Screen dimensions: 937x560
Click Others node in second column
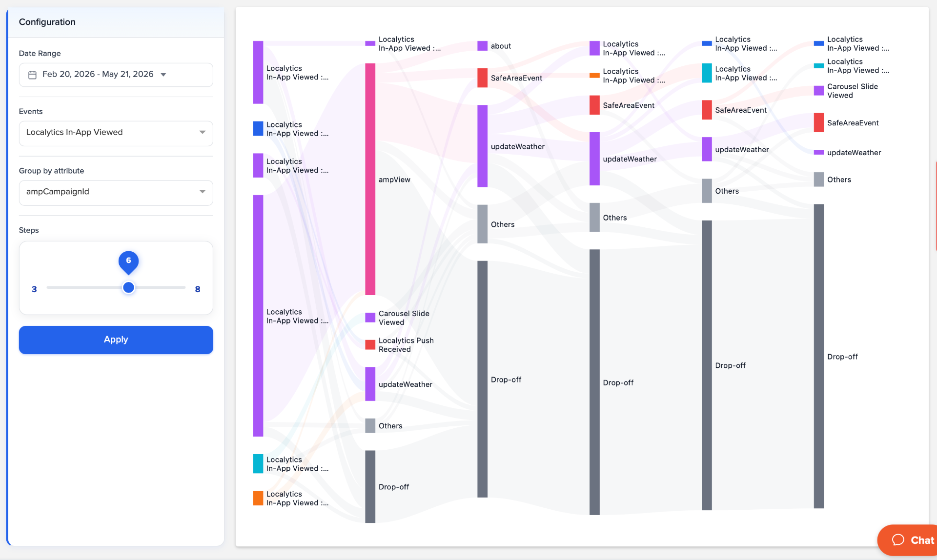(370, 425)
